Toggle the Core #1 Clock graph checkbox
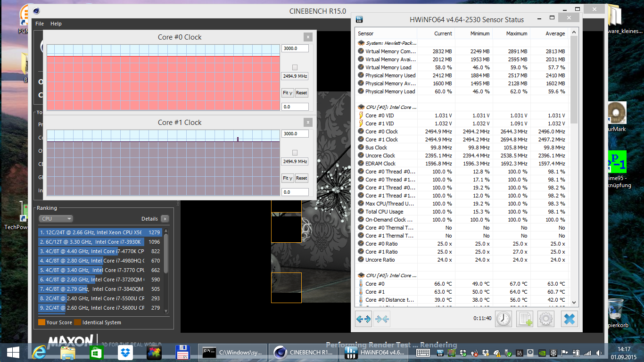 tap(295, 153)
